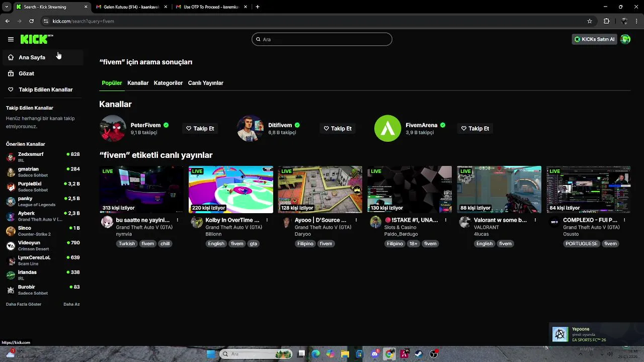Switch to the Kategoriler tab

(x=168, y=83)
